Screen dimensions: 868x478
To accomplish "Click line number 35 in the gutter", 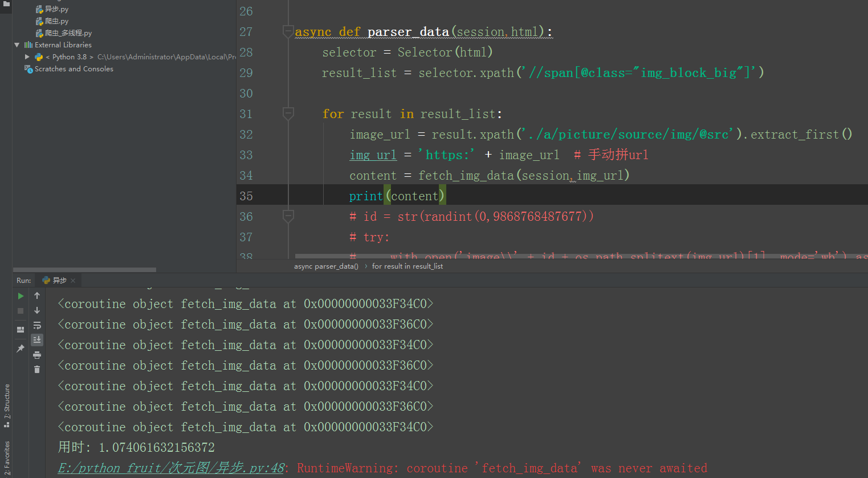I will tap(246, 196).
